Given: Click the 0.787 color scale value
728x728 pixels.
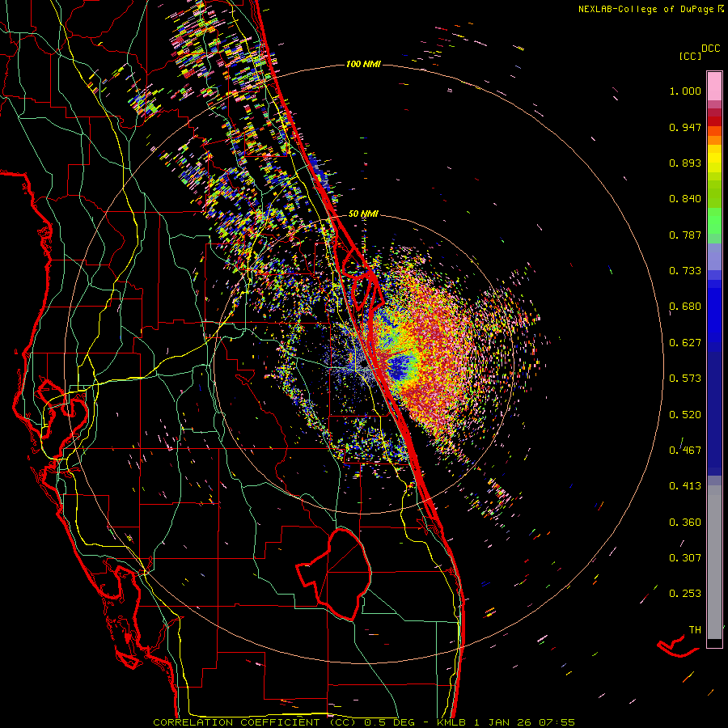Looking at the screenshot, I should coord(685,235).
